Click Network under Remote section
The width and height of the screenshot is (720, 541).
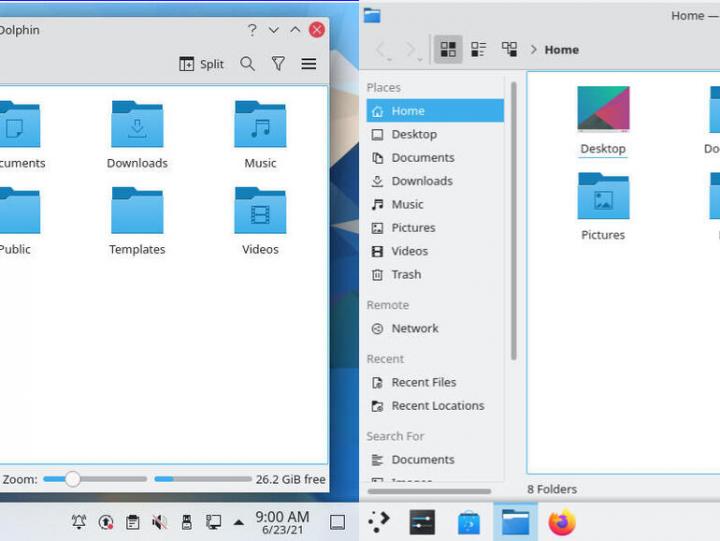coord(414,328)
